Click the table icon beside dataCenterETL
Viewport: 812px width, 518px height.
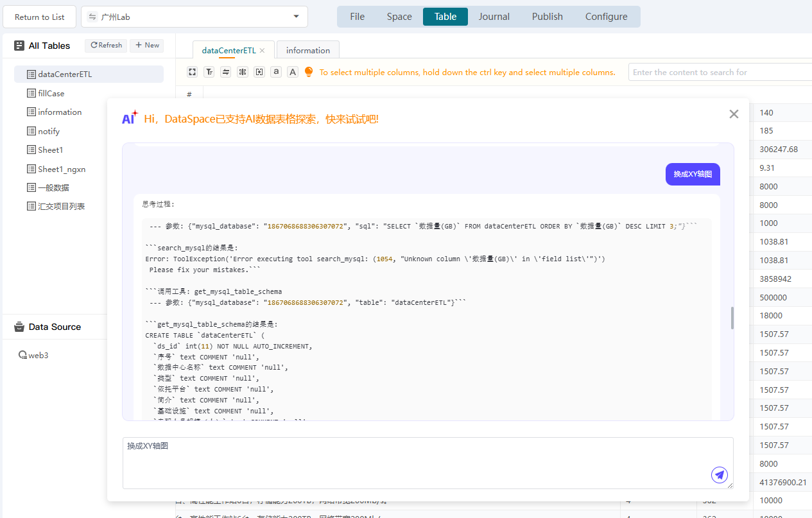(x=31, y=74)
